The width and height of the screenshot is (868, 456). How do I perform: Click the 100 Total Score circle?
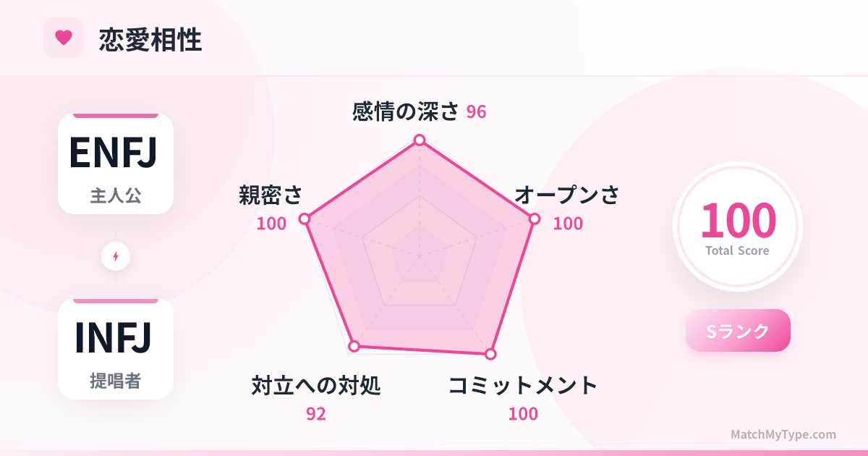pos(738,227)
